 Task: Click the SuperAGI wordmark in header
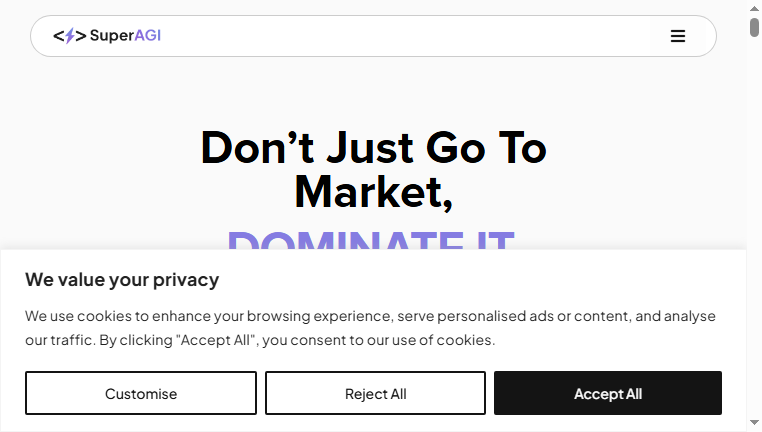(125, 35)
